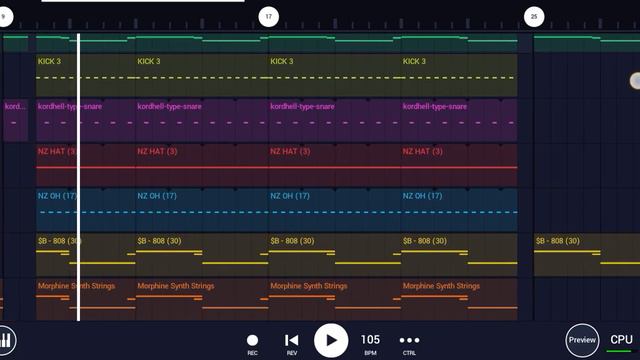Select the last kordhell-type-snare clip
This screenshot has height=360, width=640.
pyautogui.click(x=459, y=120)
